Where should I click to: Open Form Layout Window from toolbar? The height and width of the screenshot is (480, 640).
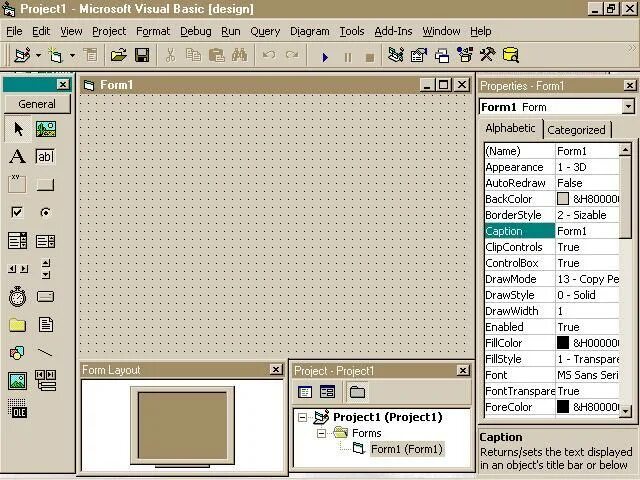(442, 55)
